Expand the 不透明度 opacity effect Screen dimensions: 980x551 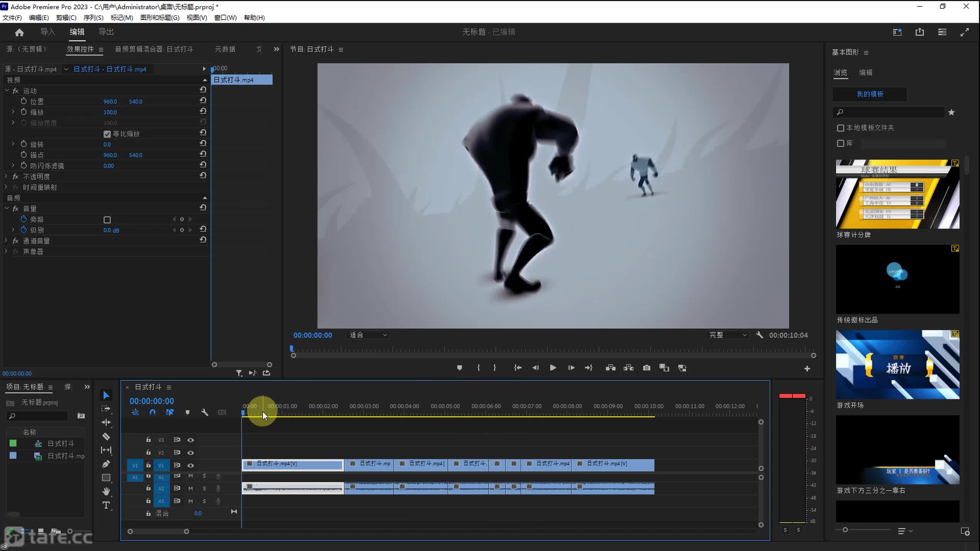click(6, 176)
